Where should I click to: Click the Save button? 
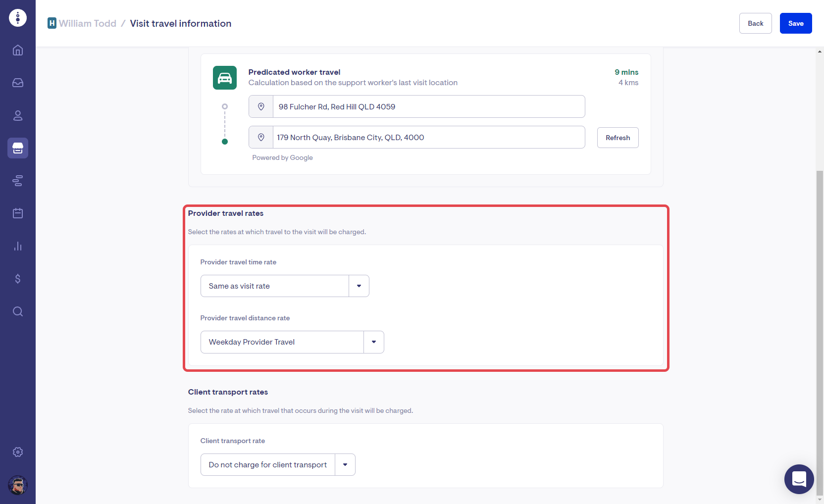795,23
